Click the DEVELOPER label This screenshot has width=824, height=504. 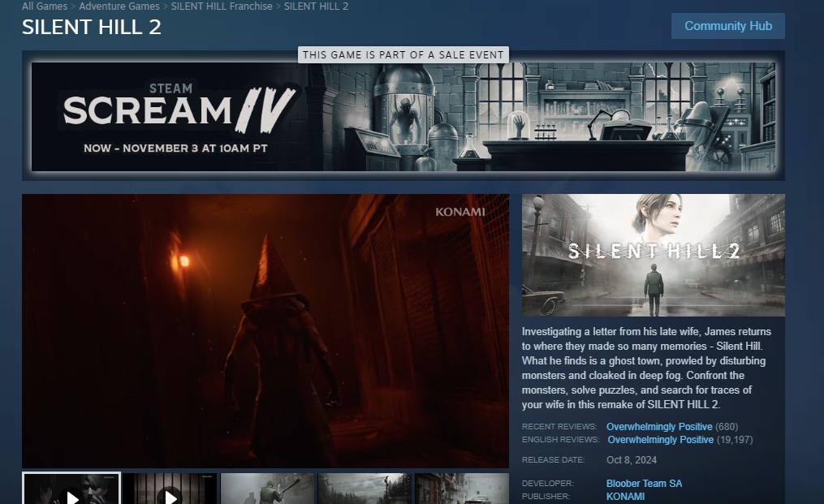point(548,484)
